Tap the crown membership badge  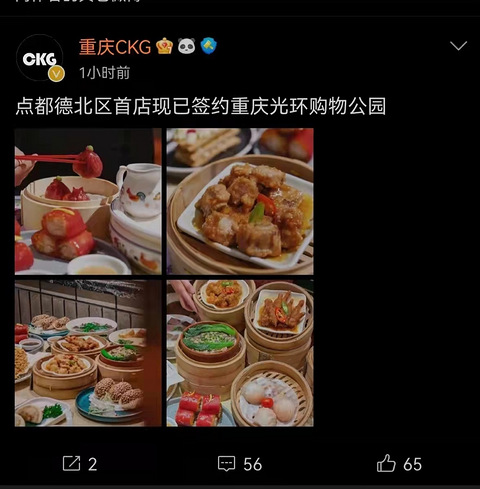click(x=164, y=46)
